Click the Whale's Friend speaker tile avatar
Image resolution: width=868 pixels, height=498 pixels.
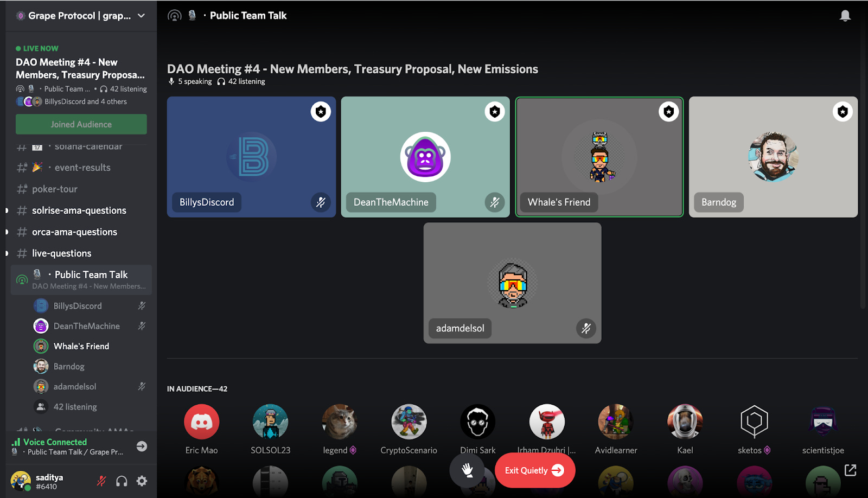click(599, 157)
